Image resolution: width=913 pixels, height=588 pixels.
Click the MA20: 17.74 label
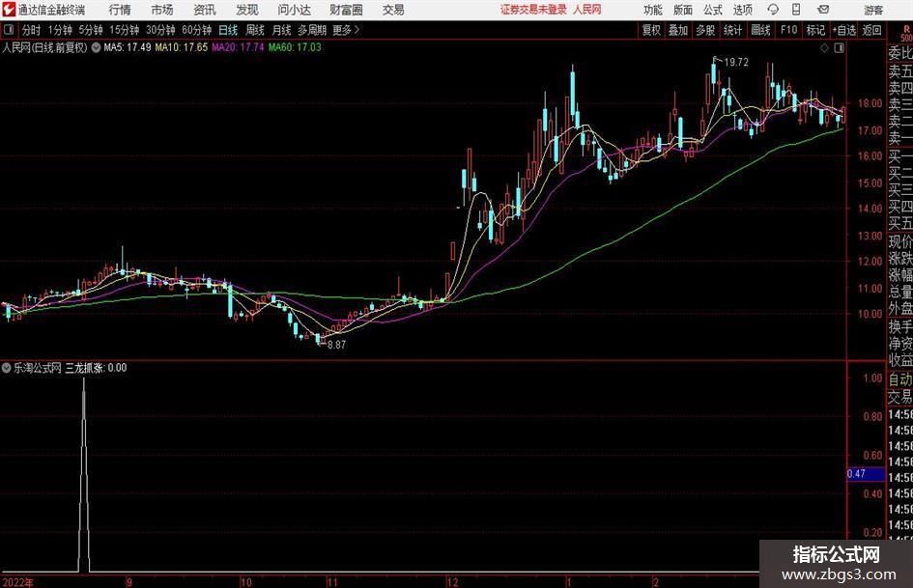(238, 47)
